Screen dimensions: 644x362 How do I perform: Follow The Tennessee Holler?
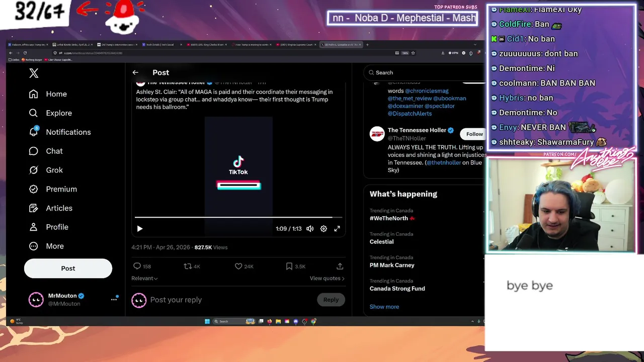click(x=473, y=134)
